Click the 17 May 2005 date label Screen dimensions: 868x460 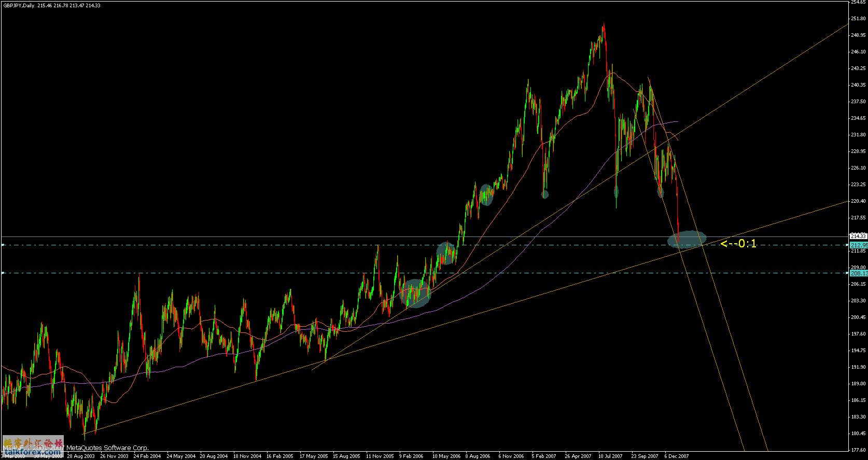pyautogui.click(x=314, y=456)
